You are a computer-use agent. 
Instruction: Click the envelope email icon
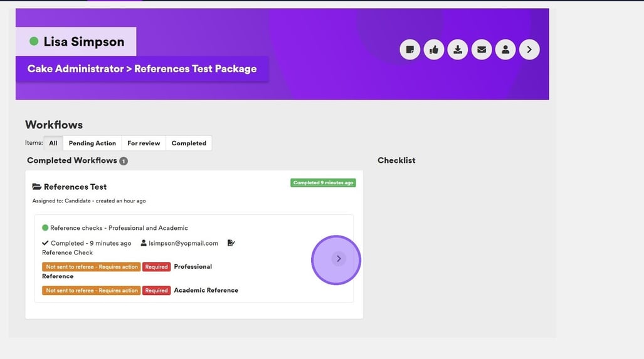(482, 49)
